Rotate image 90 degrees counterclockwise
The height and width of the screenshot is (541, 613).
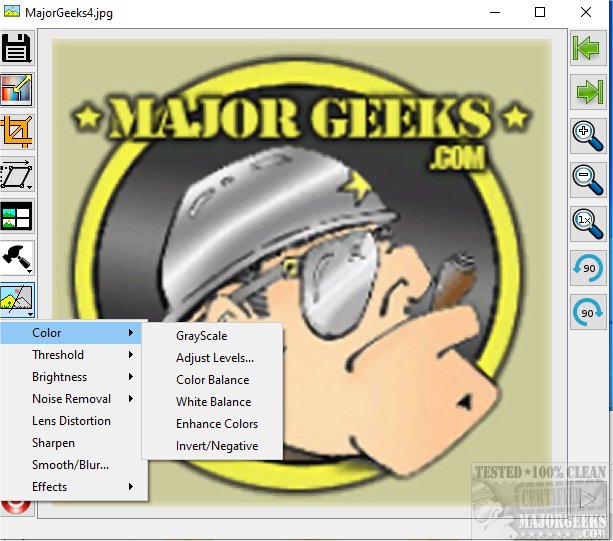coord(588,268)
